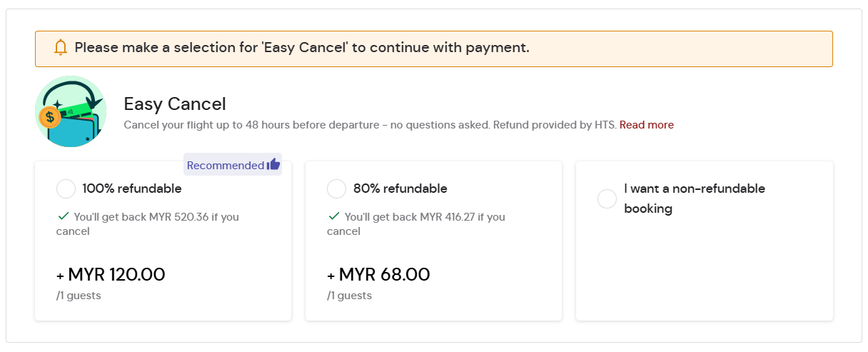
Task: Click the Easy Cancel heading
Action: click(175, 104)
